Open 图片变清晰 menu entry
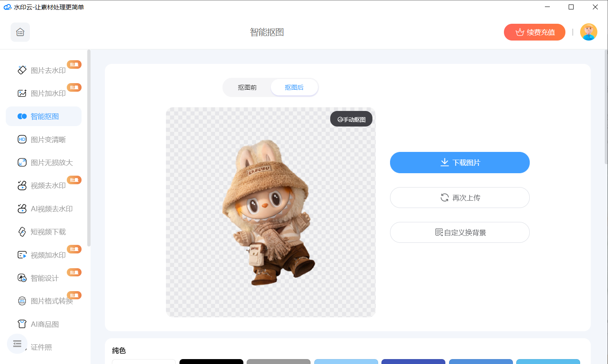Viewport: 608px width, 364px height. coord(44,140)
